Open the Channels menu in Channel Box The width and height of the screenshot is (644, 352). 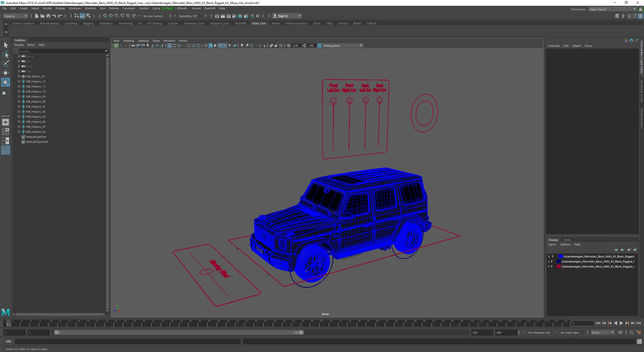click(x=553, y=46)
